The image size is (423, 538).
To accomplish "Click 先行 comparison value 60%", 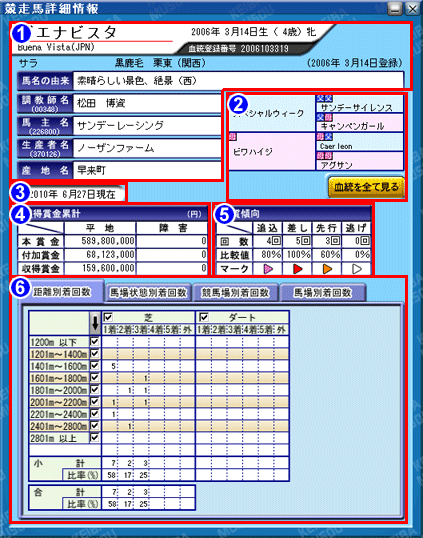I will (330, 255).
